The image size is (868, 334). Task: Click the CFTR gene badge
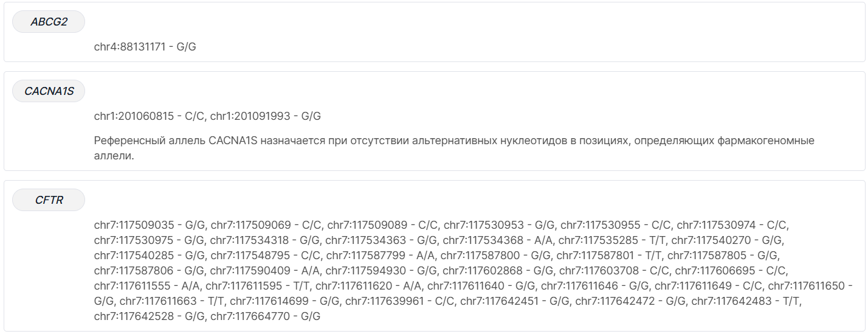[x=49, y=200]
